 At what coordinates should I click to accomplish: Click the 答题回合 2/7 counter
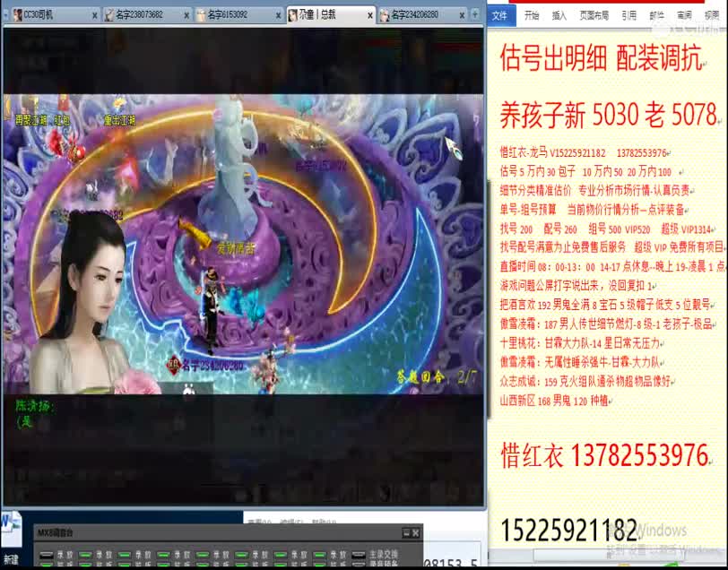pyautogui.click(x=437, y=377)
